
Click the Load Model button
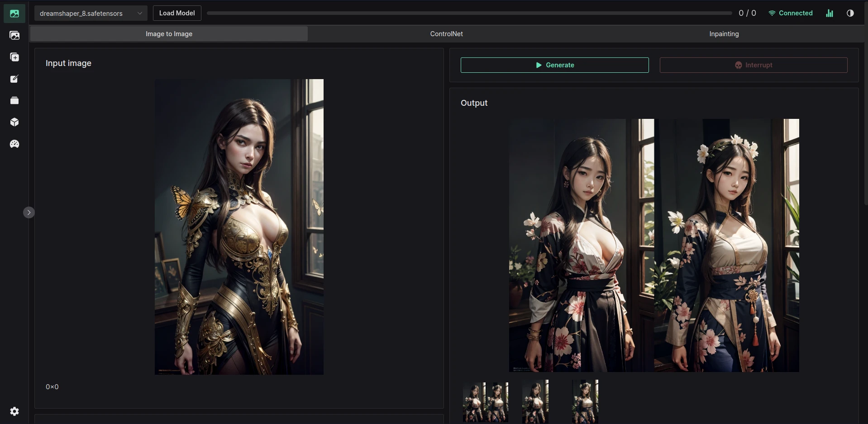tap(177, 13)
